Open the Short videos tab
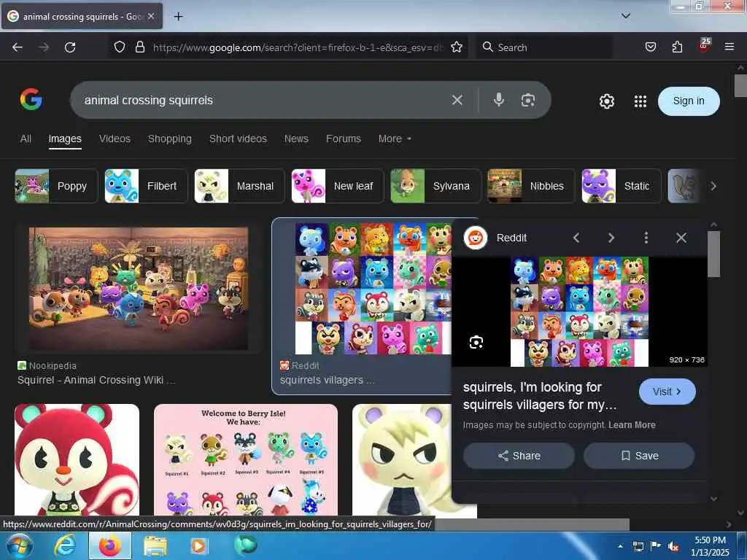This screenshot has height=560, width=747. tap(239, 139)
